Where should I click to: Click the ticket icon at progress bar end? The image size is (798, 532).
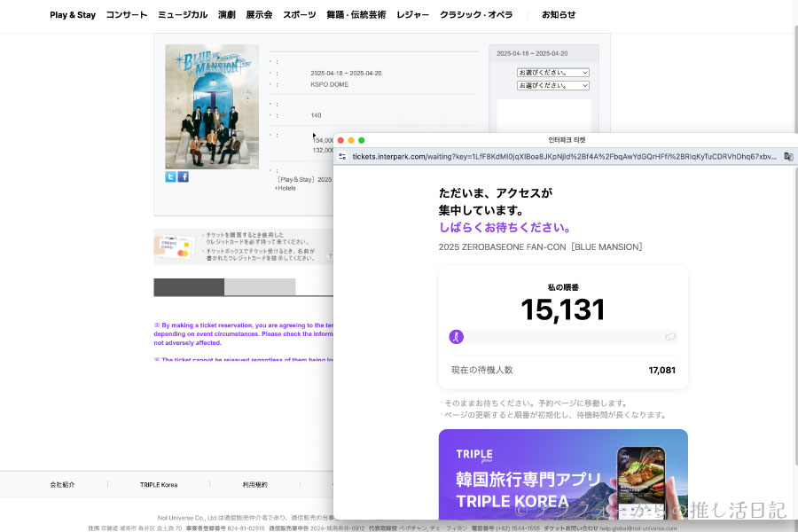tap(670, 337)
